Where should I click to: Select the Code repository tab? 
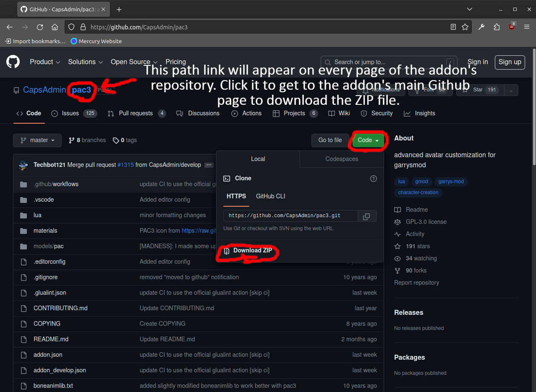pos(29,113)
